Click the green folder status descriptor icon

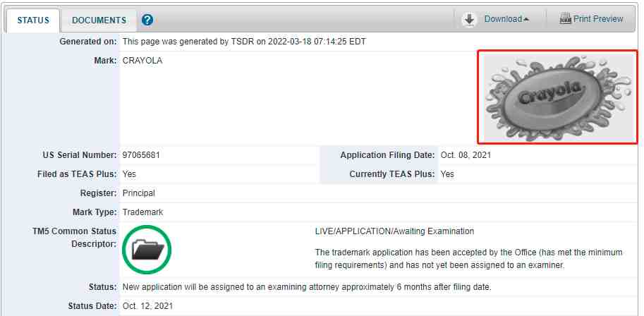(147, 250)
